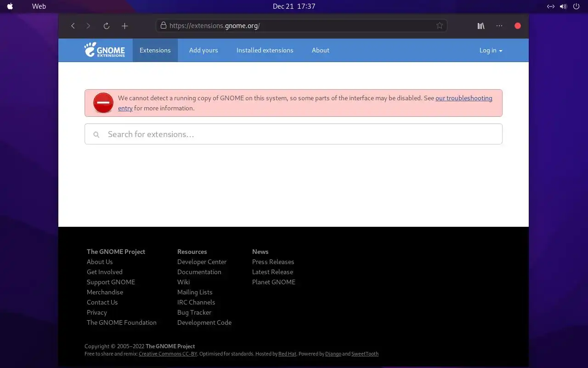The image size is (588, 368).
Task: Open the Privacy footer link
Action: pos(96,312)
